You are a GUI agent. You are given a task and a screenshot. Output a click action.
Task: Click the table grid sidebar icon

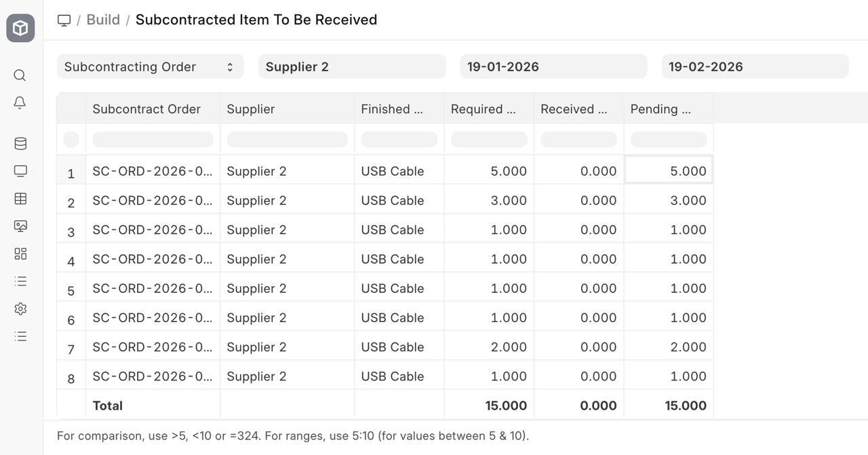(x=20, y=199)
